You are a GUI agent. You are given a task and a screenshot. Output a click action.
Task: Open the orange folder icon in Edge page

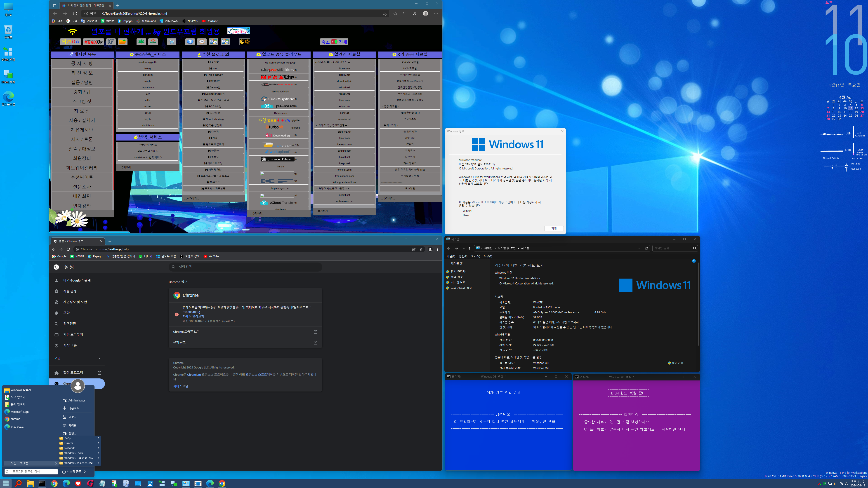[123, 42]
